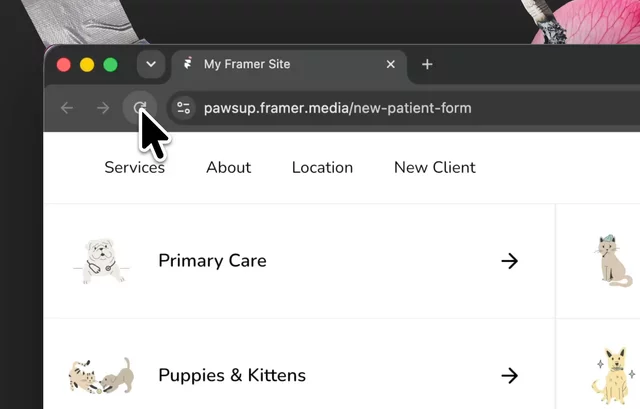This screenshot has height=409, width=640.
Task: Go forward using the browser forward arrow
Action: (103, 108)
